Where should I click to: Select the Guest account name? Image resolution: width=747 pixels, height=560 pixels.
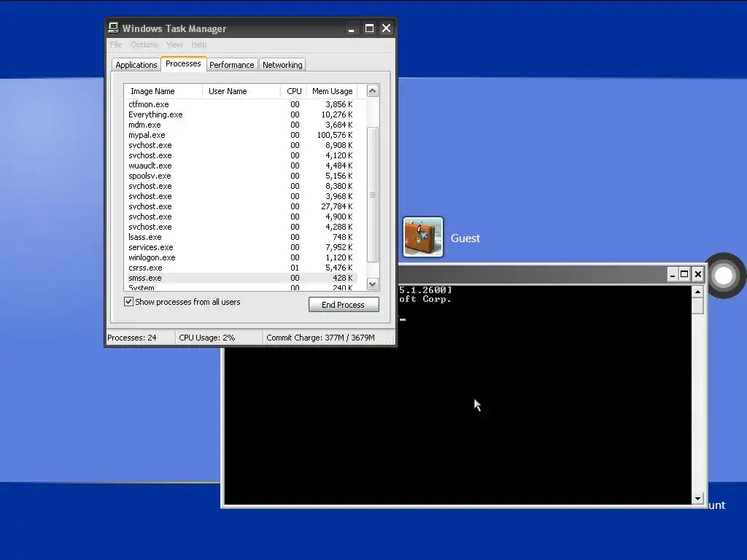click(465, 238)
